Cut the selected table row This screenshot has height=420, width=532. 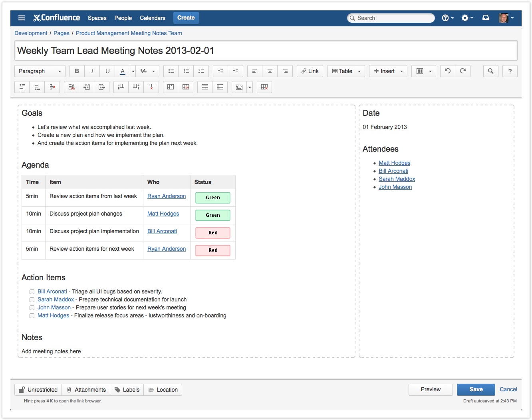(x=71, y=87)
